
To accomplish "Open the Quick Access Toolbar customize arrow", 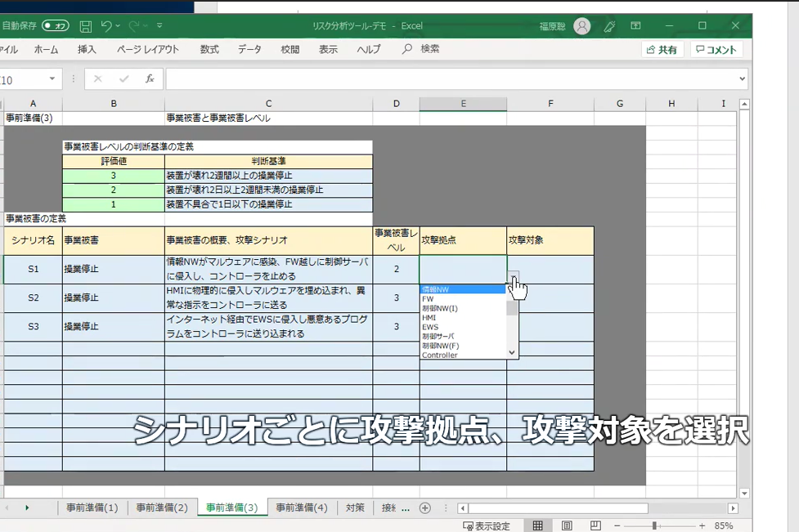I will 160,25.
